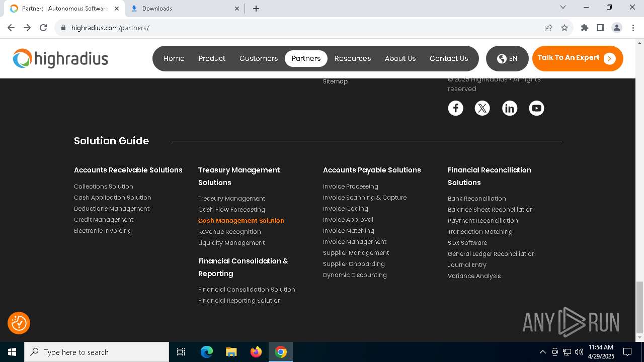
Task: Open File Explorer from the taskbar
Action: 231,352
